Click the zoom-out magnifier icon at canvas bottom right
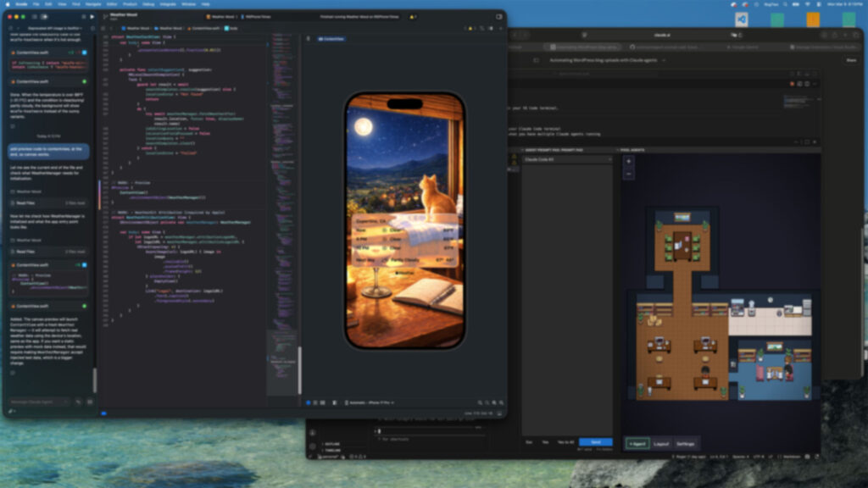Image resolution: width=868 pixels, height=488 pixels. [x=479, y=402]
